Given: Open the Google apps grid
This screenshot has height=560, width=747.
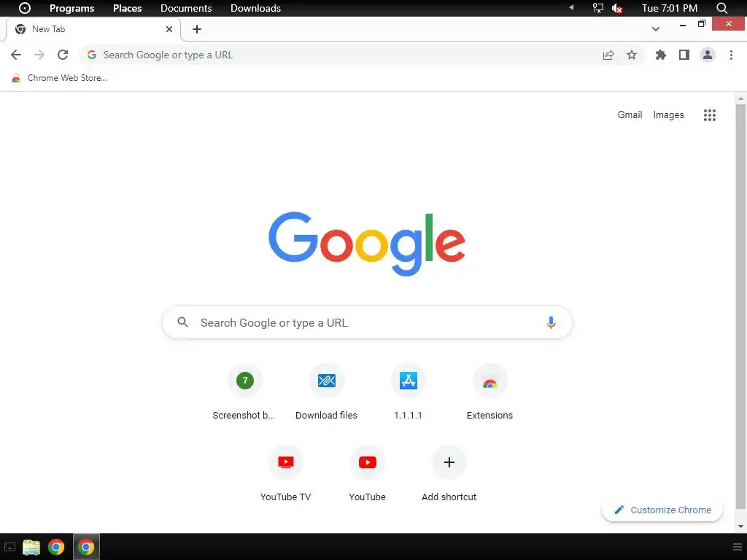Looking at the screenshot, I should coord(710,114).
